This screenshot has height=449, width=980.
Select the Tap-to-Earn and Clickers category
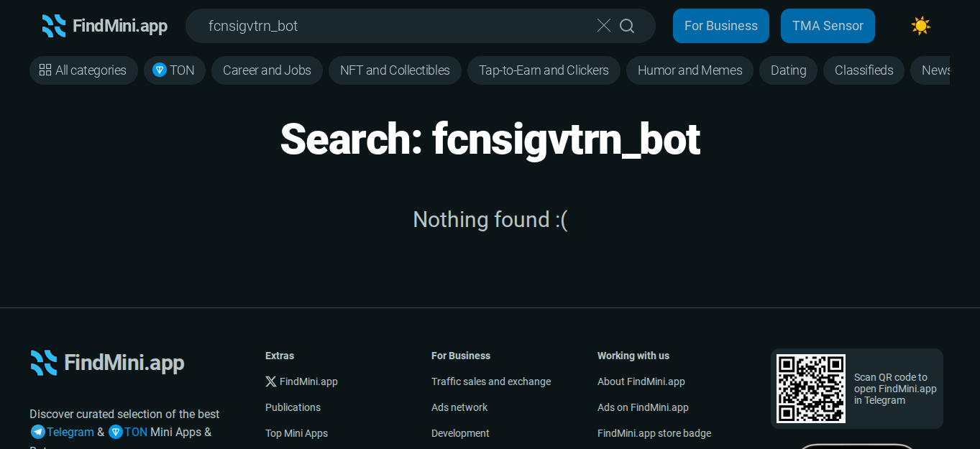pos(544,70)
